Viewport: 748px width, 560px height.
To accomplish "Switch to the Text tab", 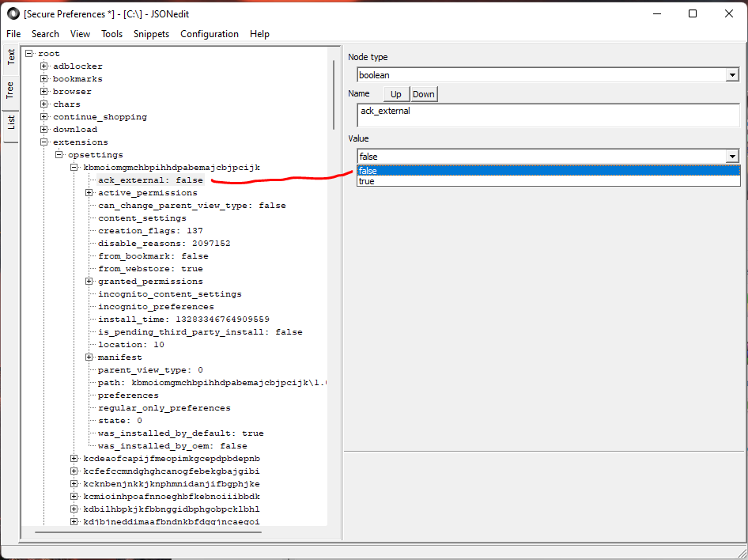I will (x=10, y=57).
